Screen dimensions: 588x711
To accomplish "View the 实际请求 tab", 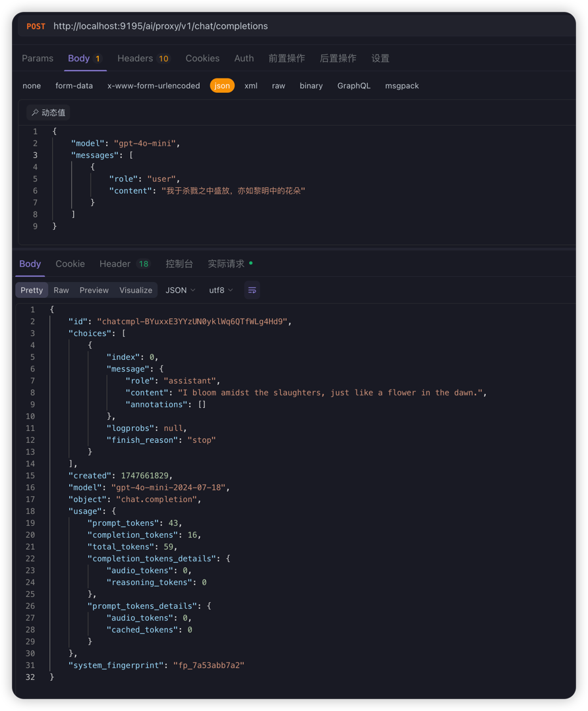I will (226, 264).
